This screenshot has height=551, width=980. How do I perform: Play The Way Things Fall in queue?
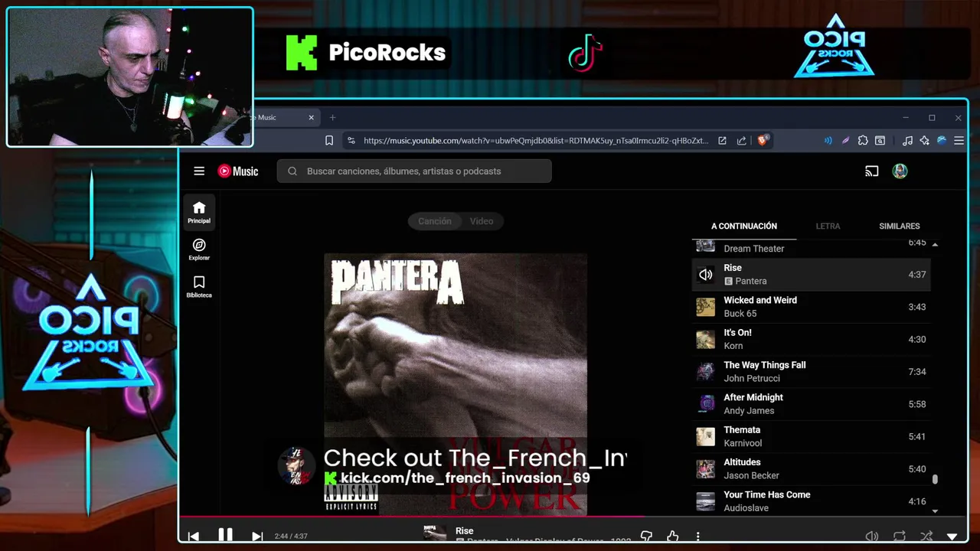click(x=812, y=372)
